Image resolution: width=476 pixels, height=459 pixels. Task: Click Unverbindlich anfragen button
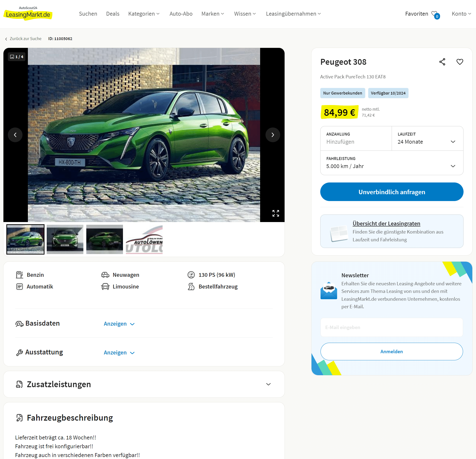pos(392,192)
